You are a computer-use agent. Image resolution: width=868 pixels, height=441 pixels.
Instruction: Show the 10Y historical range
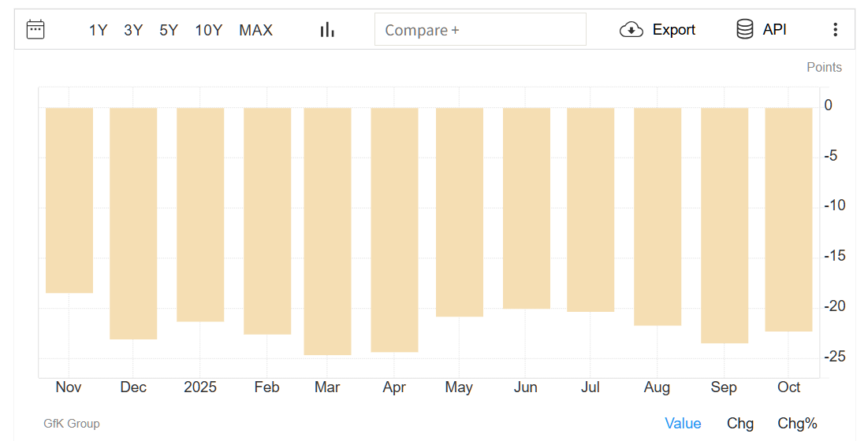209,30
